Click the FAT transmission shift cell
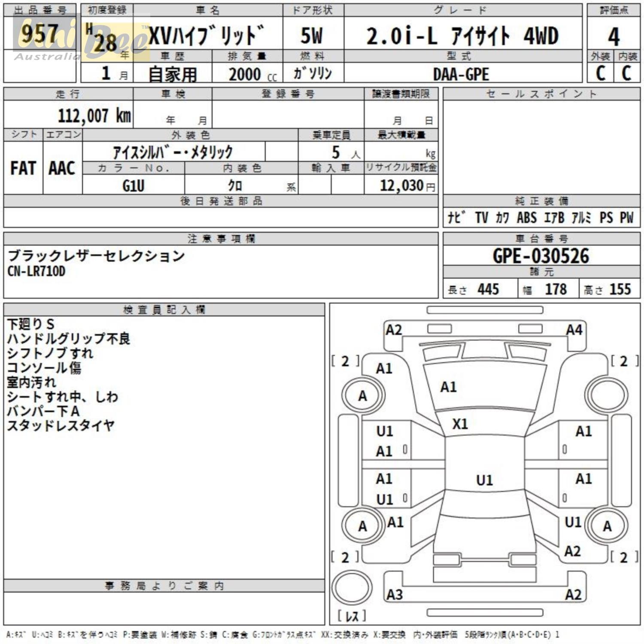Image resolution: width=644 pixels, height=644 pixels. [x=23, y=168]
